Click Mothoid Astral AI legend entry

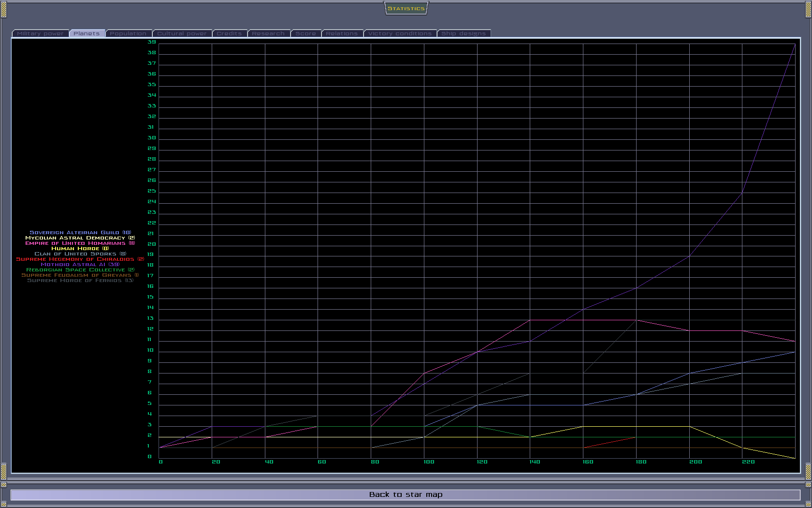point(80,265)
